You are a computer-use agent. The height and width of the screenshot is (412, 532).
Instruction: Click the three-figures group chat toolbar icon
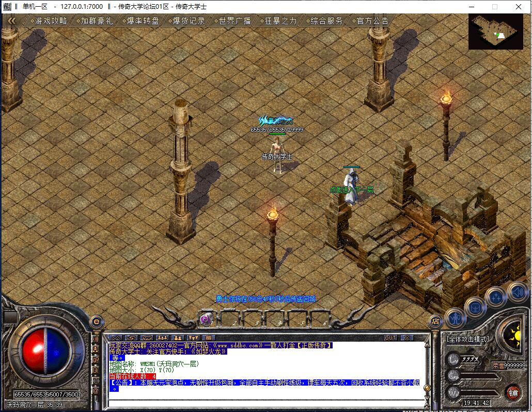pos(162,338)
